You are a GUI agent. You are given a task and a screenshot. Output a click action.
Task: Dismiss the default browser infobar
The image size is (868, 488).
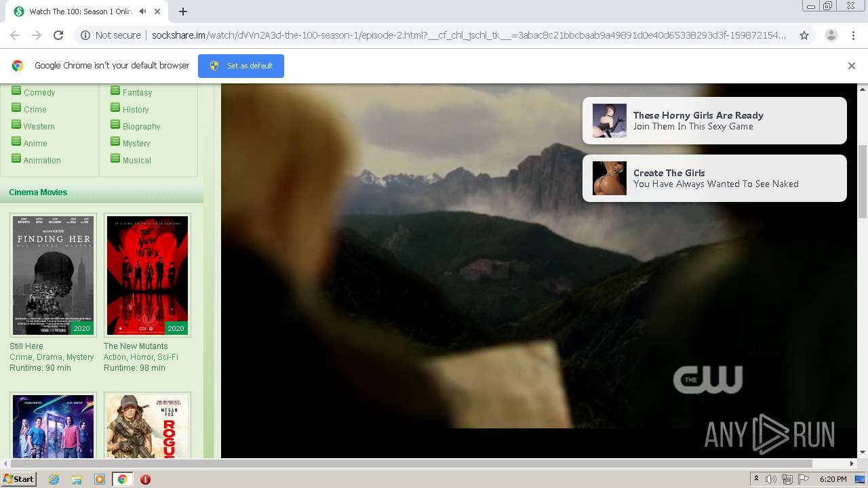(x=852, y=66)
